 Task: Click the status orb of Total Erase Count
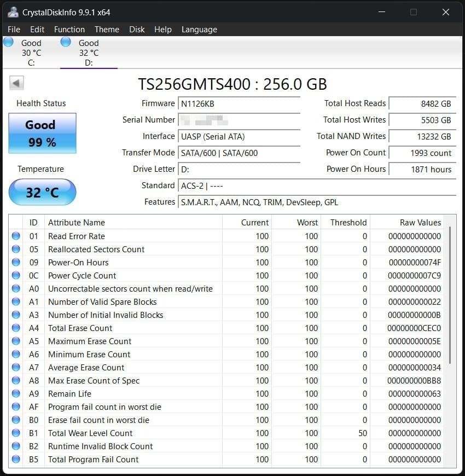[16, 328]
